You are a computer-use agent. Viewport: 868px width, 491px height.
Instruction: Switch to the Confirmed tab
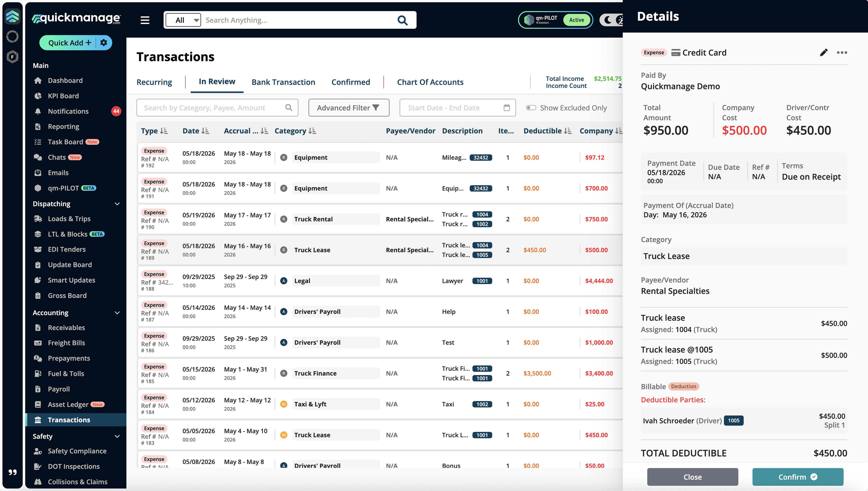click(x=350, y=82)
